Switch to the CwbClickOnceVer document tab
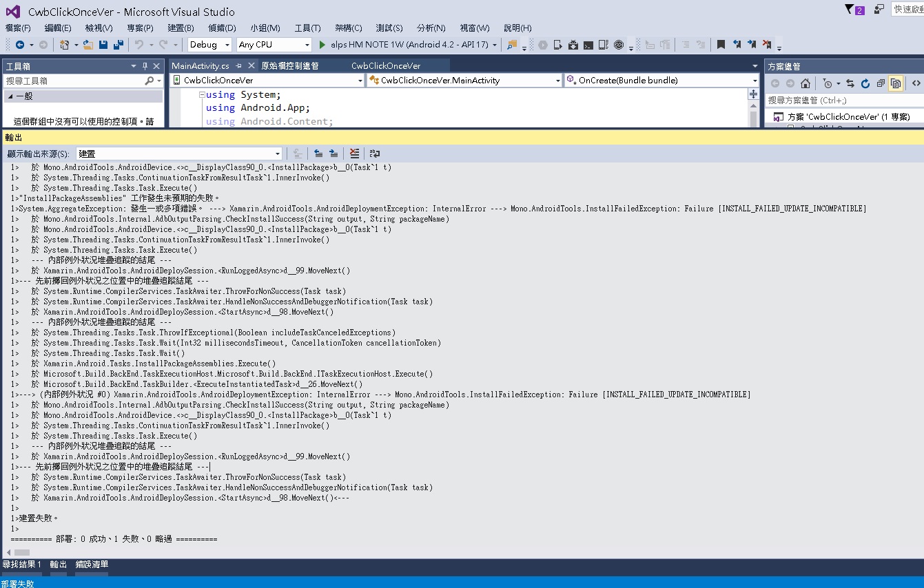Image resolution: width=924 pixels, height=588 pixels. pyautogui.click(x=386, y=66)
